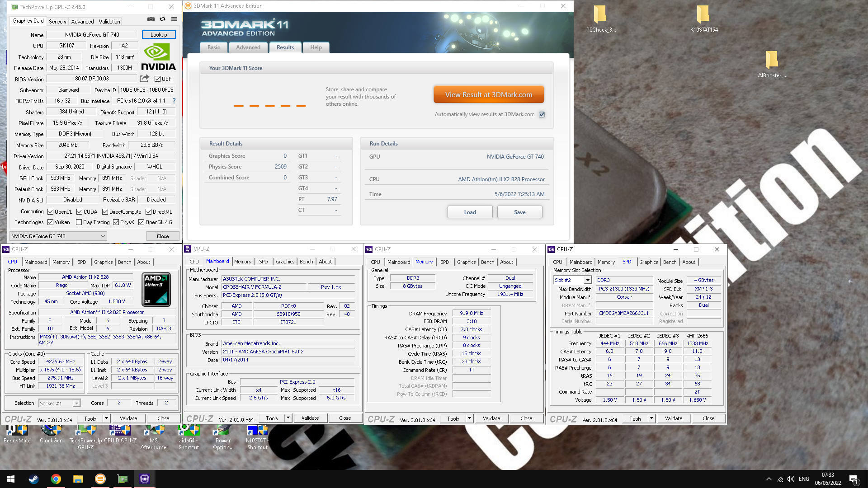Click Close button in GPU-Z
868x488 pixels.
tap(163, 236)
